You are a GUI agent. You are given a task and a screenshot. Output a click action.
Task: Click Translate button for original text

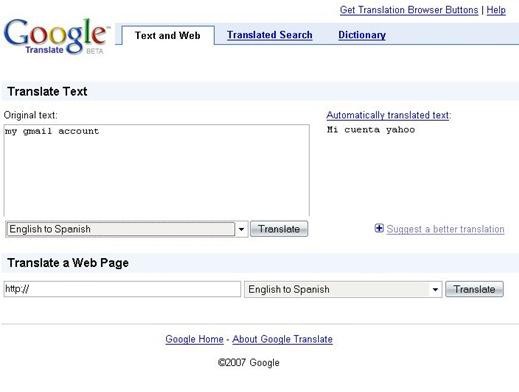pyautogui.click(x=279, y=229)
